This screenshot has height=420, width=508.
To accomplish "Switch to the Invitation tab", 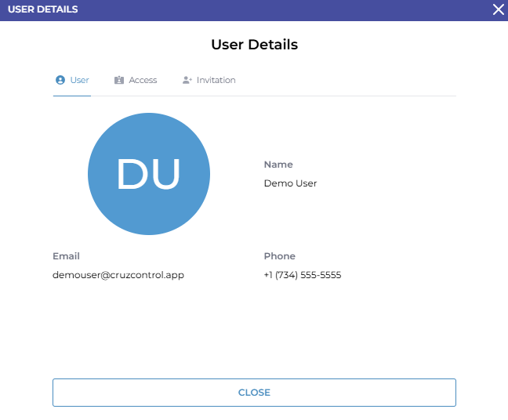I will click(x=216, y=80).
